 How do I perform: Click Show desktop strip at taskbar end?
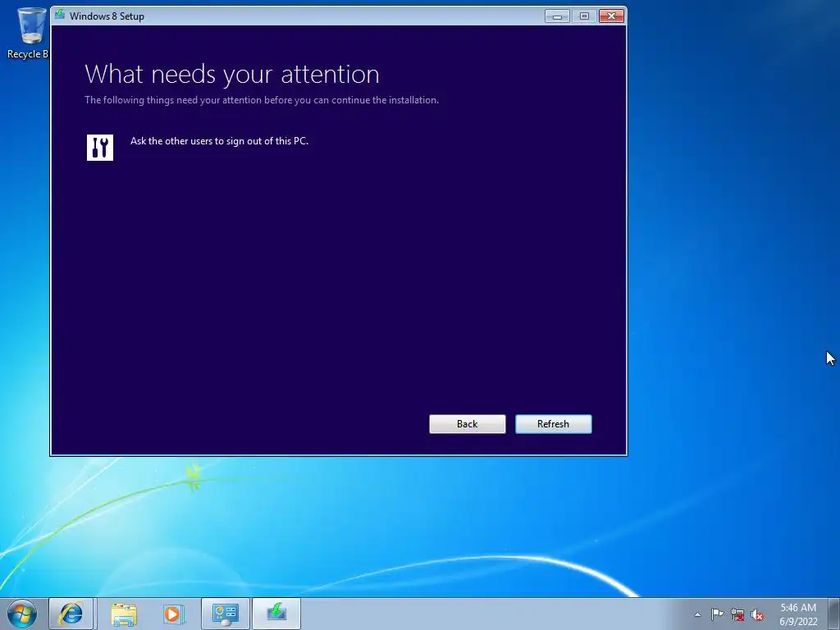pos(833,614)
